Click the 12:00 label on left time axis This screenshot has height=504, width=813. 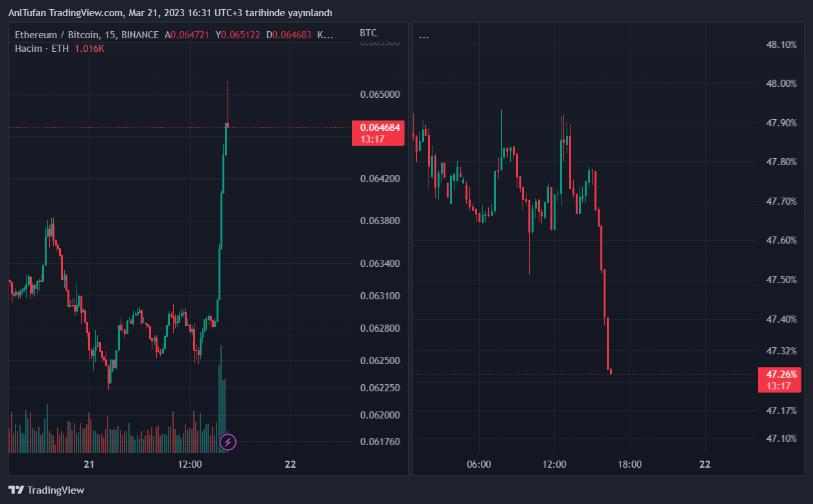pyautogui.click(x=190, y=464)
